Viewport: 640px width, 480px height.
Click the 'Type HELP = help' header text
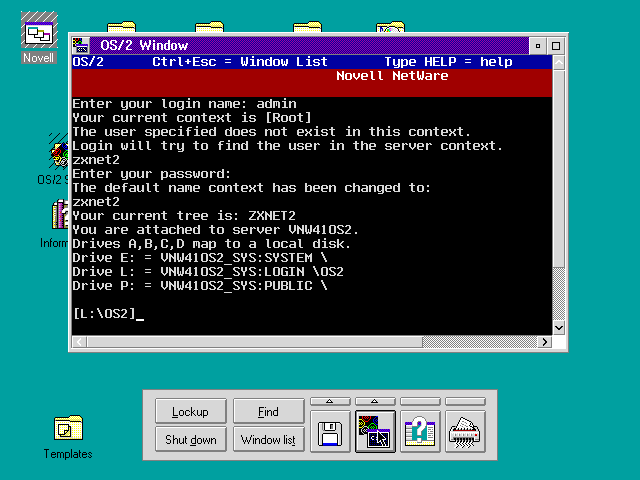[x=448, y=62]
